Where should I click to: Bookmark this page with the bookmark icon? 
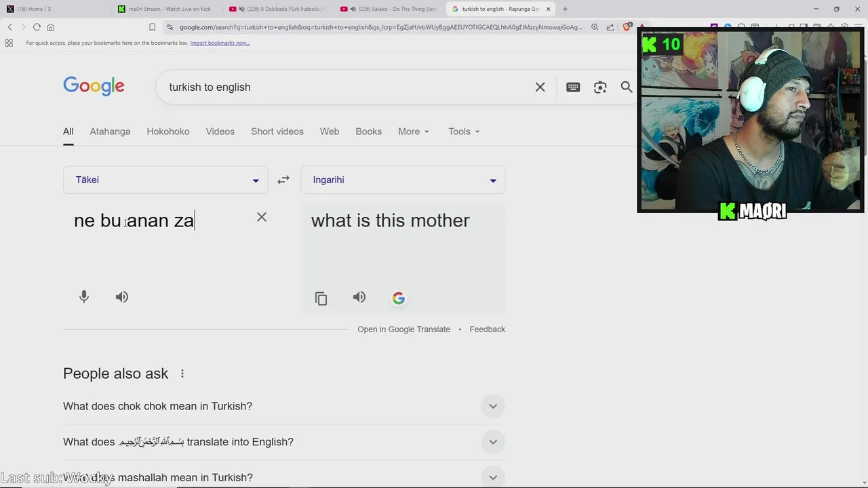[152, 27]
